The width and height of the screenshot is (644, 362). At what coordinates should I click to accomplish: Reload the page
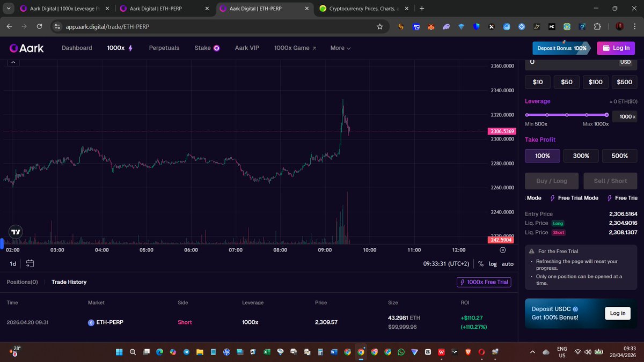(x=39, y=26)
